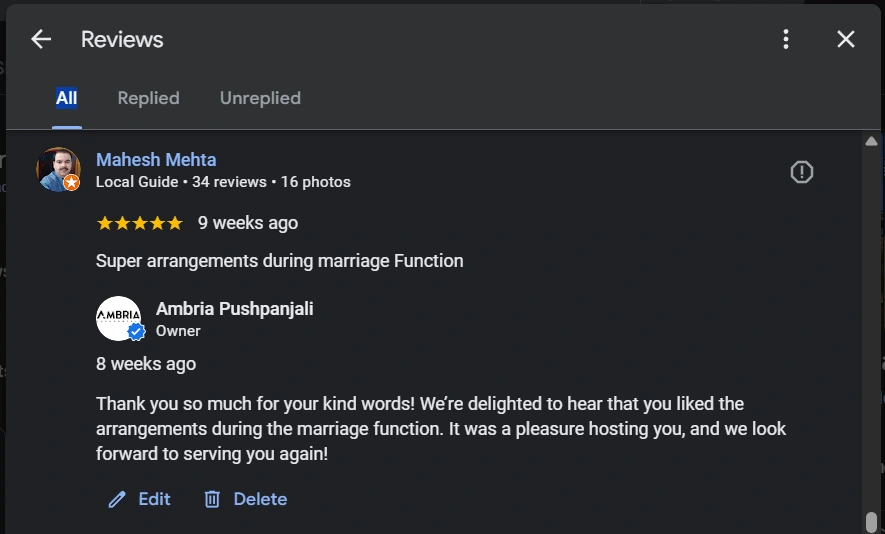Open the three-dot more options menu
885x534 pixels.
click(x=786, y=39)
